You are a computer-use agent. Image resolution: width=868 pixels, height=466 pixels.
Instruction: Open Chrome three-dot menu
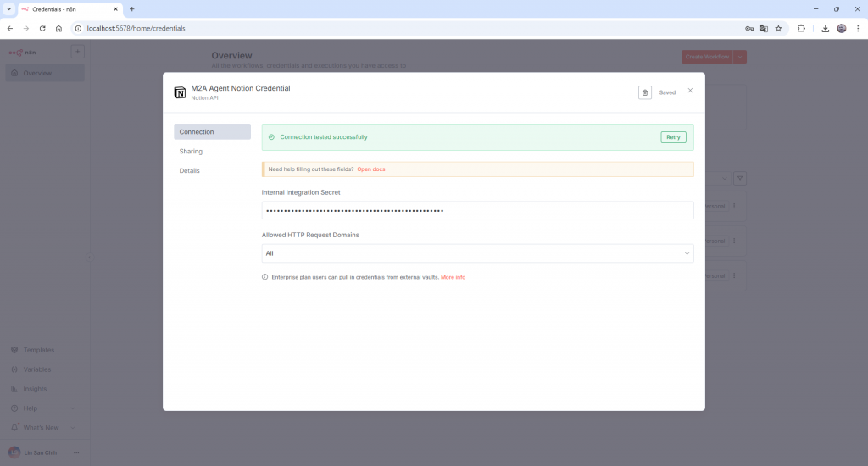(858, 28)
